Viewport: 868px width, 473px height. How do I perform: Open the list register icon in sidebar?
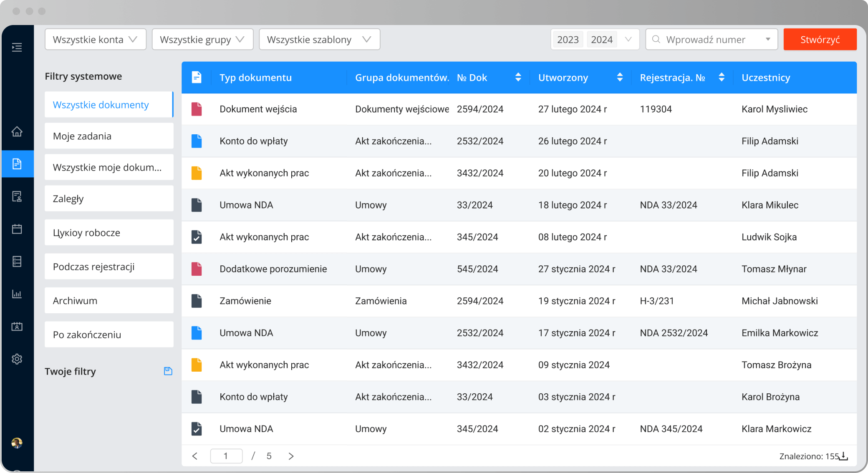[17, 262]
